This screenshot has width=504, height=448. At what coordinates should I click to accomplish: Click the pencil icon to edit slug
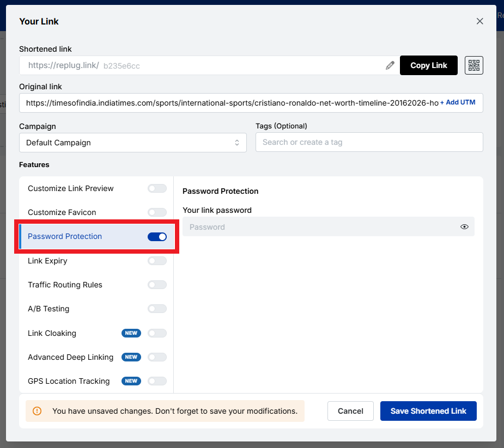pyautogui.click(x=390, y=65)
